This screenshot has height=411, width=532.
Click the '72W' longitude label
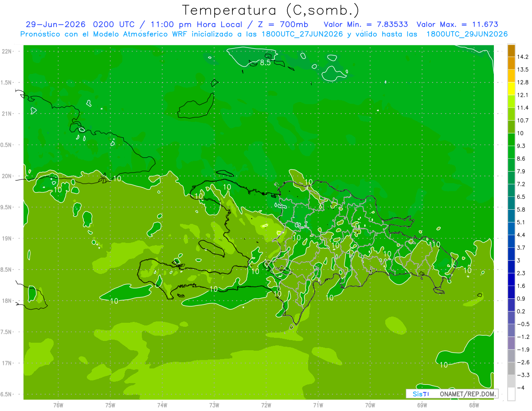click(266, 405)
